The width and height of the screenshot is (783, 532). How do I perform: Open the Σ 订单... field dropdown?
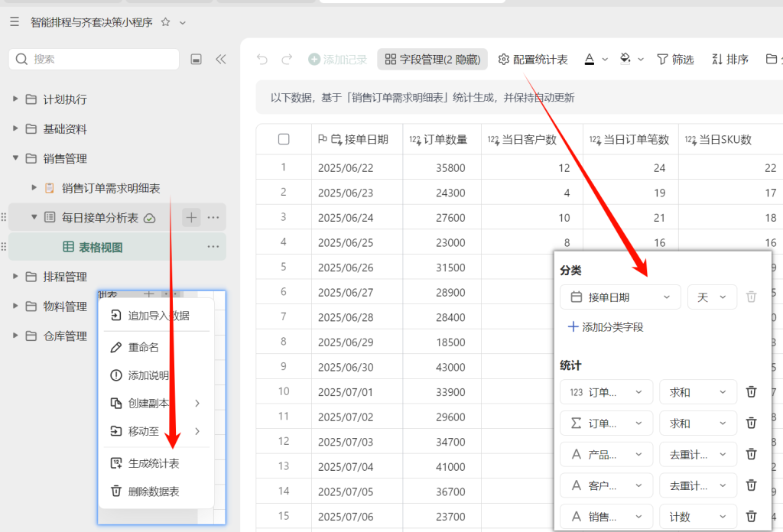606,423
